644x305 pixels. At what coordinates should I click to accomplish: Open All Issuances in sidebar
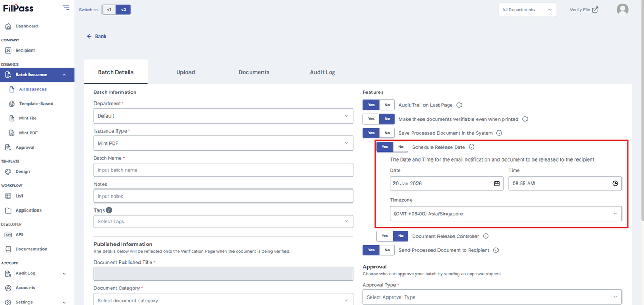tap(33, 89)
